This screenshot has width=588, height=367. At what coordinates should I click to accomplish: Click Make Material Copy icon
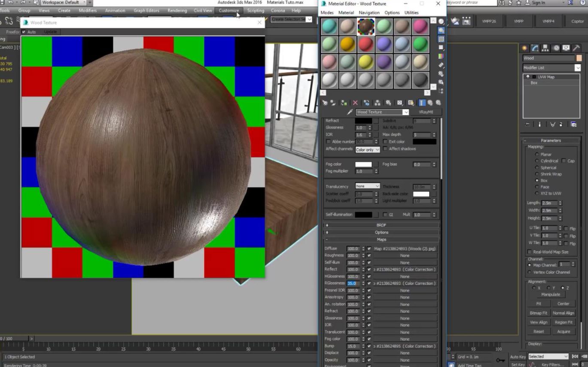pyautogui.click(x=366, y=103)
